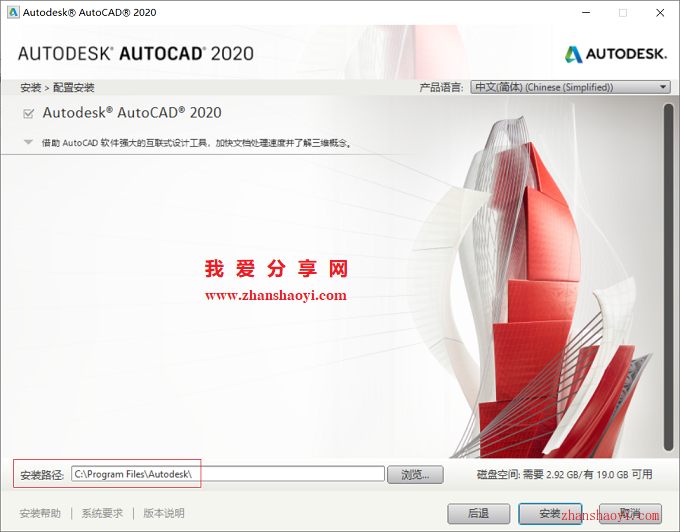Screen dimensions: 680x532
Task: Click the 安装路径 label
Action: (x=42, y=475)
